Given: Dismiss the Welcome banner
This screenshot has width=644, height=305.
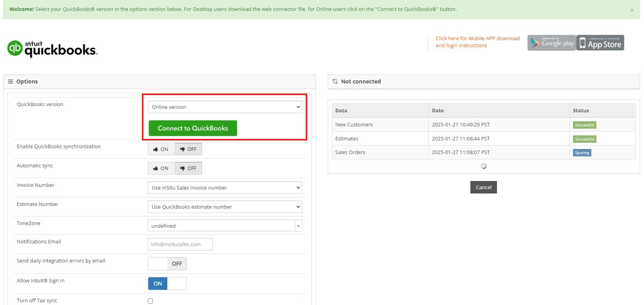Looking at the screenshot, I should coord(632,10).
